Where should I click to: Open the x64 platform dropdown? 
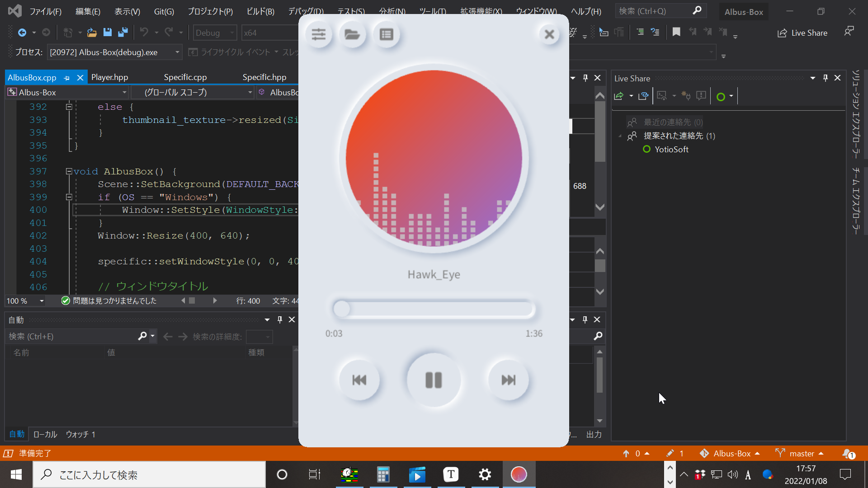point(269,33)
